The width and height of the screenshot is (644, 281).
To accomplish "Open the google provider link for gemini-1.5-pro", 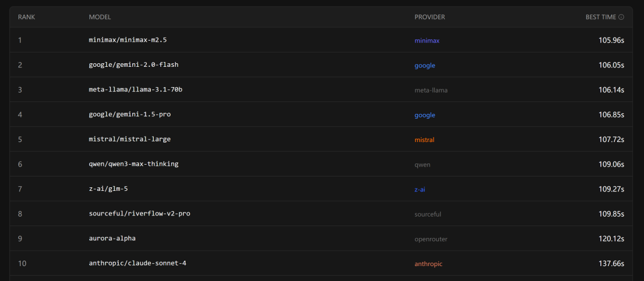I will (425, 115).
